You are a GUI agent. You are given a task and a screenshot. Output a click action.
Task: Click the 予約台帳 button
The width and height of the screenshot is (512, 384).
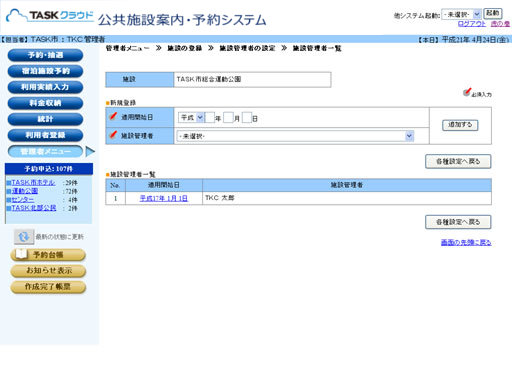tap(48, 255)
